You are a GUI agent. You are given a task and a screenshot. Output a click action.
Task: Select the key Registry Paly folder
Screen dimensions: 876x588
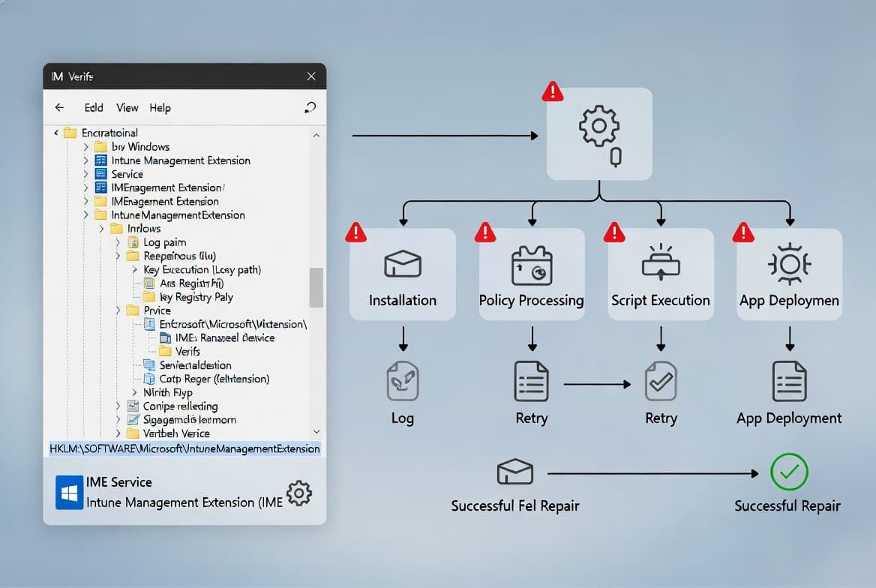[x=188, y=297]
